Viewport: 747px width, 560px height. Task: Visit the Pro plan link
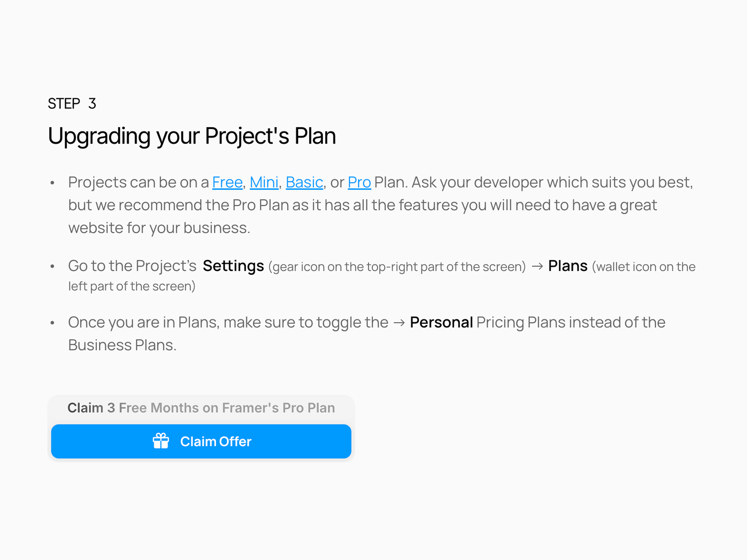pos(359,182)
